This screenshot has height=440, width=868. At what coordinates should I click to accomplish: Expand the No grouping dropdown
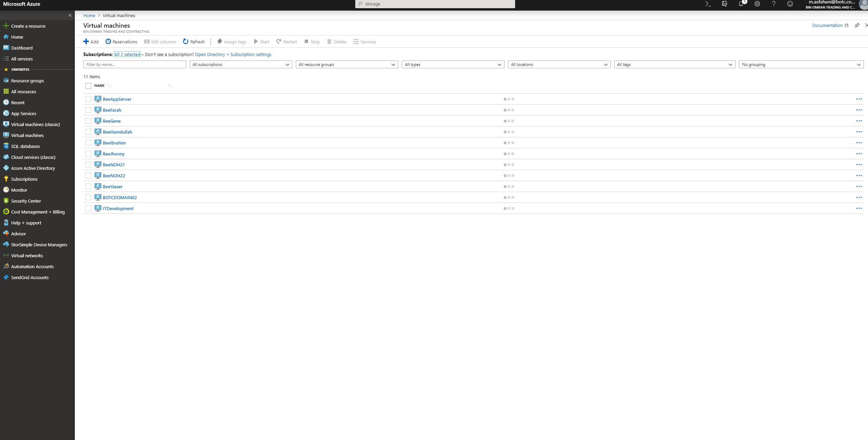[x=801, y=65]
